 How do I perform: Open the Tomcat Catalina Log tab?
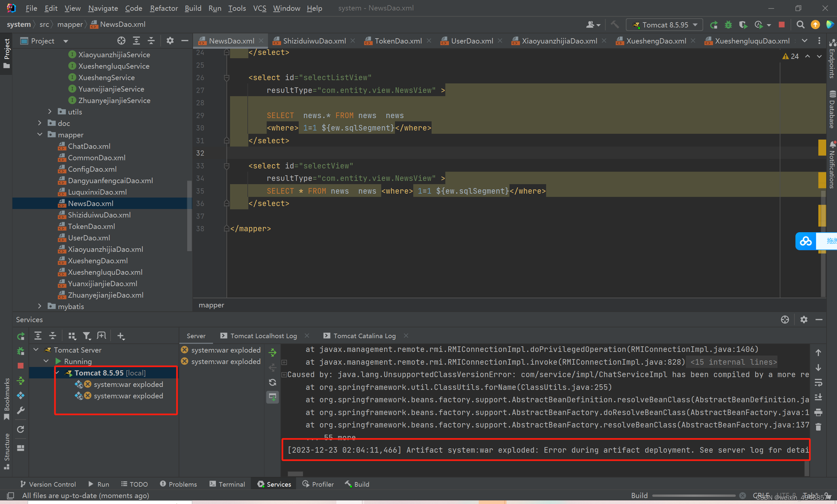pyautogui.click(x=364, y=336)
